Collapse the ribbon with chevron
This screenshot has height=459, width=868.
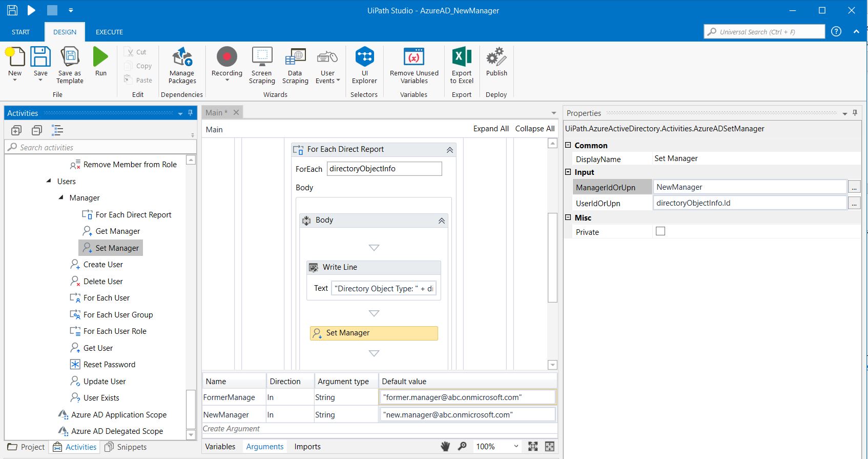[856, 31]
